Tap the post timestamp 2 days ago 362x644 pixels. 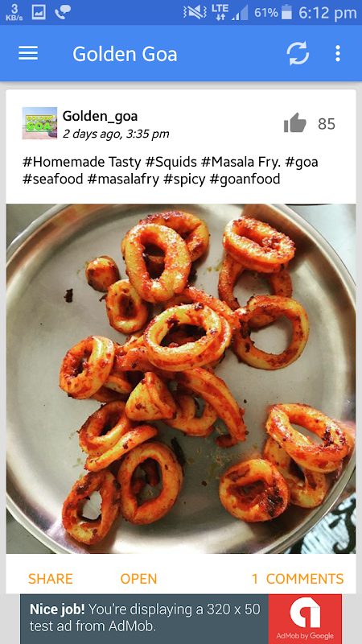click(x=116, y=134)
